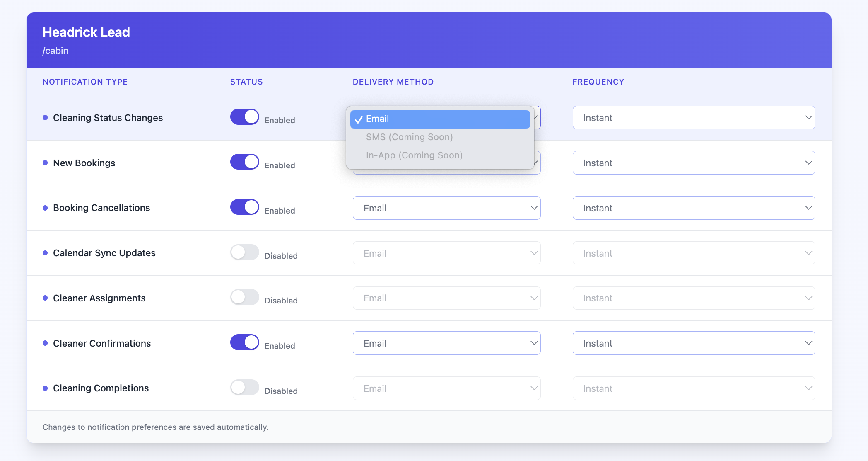Open Cleaning Status Changes frequency dropdown

click(x=694, y=118)
